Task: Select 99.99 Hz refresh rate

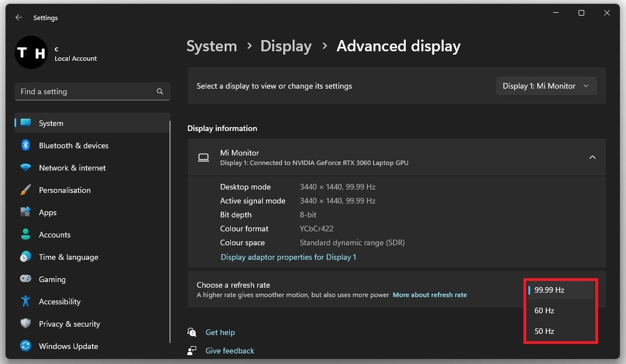Action: point(561,290)
